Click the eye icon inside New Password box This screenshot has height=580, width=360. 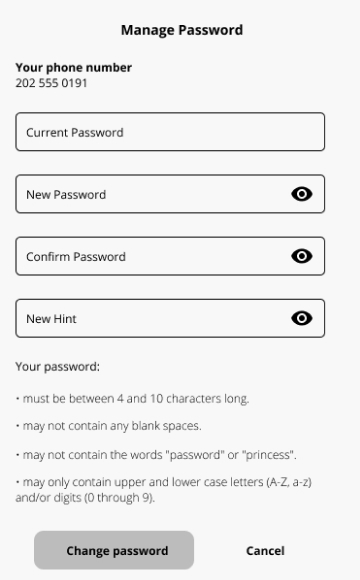click(x=302, y=194)
